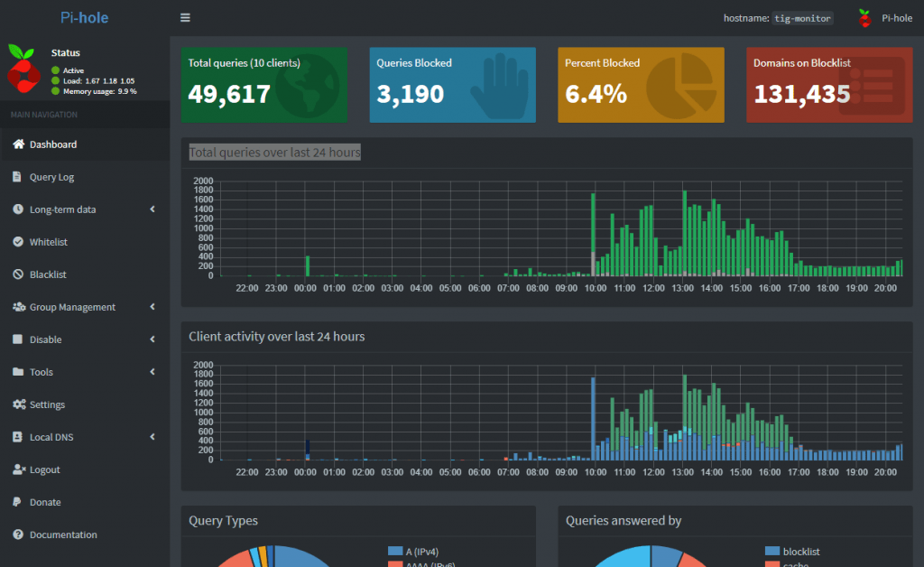Click the Query Types panel heading
This screenshot has width=924, height=567.
pyautogui.click(x=224, y=520)
